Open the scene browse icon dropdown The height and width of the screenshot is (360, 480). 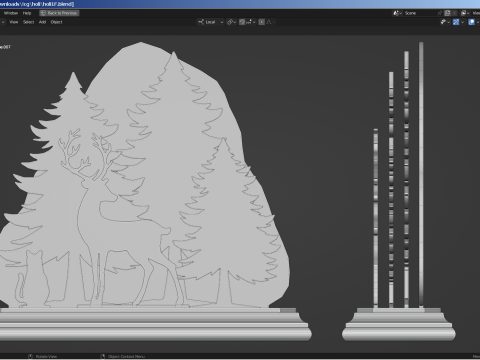point(397,13)
